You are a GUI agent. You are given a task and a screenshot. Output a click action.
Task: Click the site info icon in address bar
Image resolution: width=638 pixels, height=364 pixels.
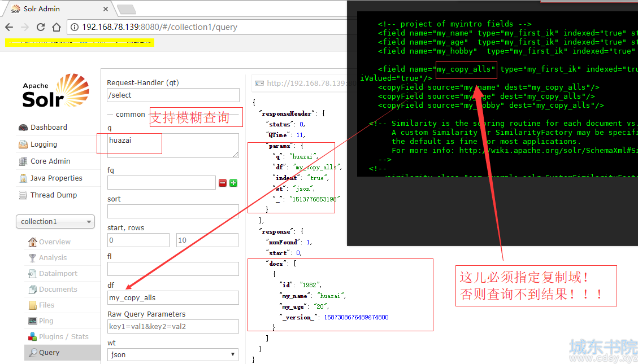(x=75, y=27)
